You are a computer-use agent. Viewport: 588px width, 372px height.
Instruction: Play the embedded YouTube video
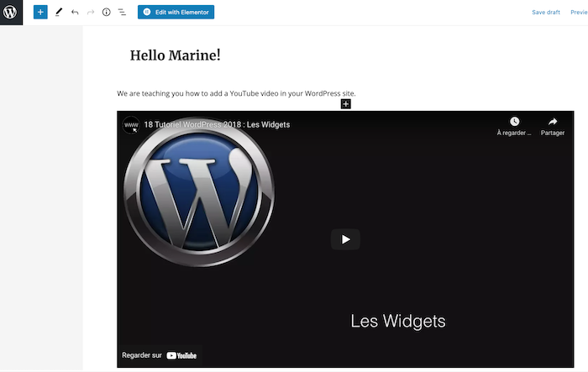tap(345, 239)
